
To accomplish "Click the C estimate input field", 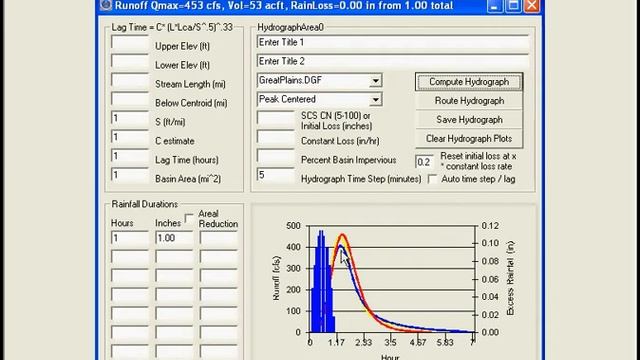I will coord(130,137).
